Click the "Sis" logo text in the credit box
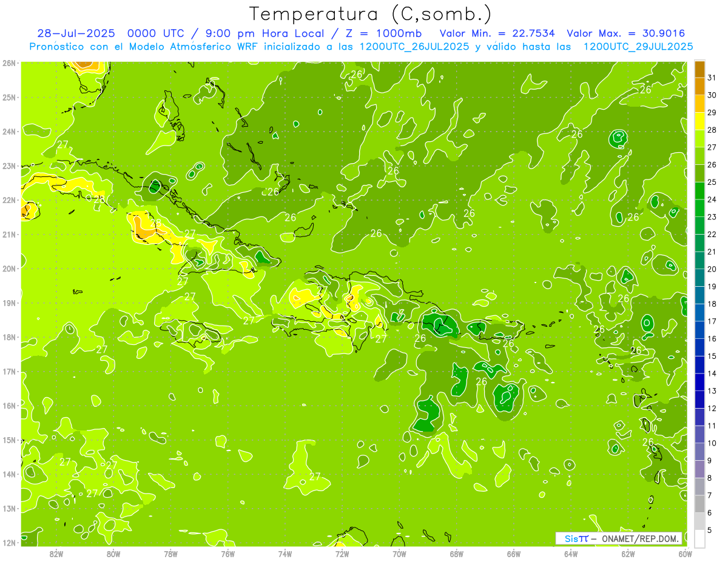 (x=571, y=538)
